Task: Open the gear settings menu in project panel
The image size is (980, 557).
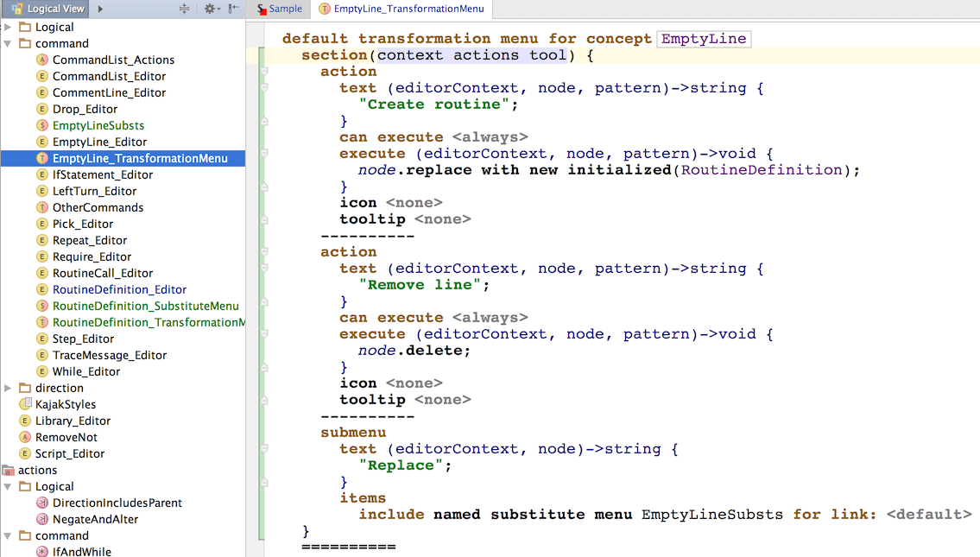Action: [211, 9]
